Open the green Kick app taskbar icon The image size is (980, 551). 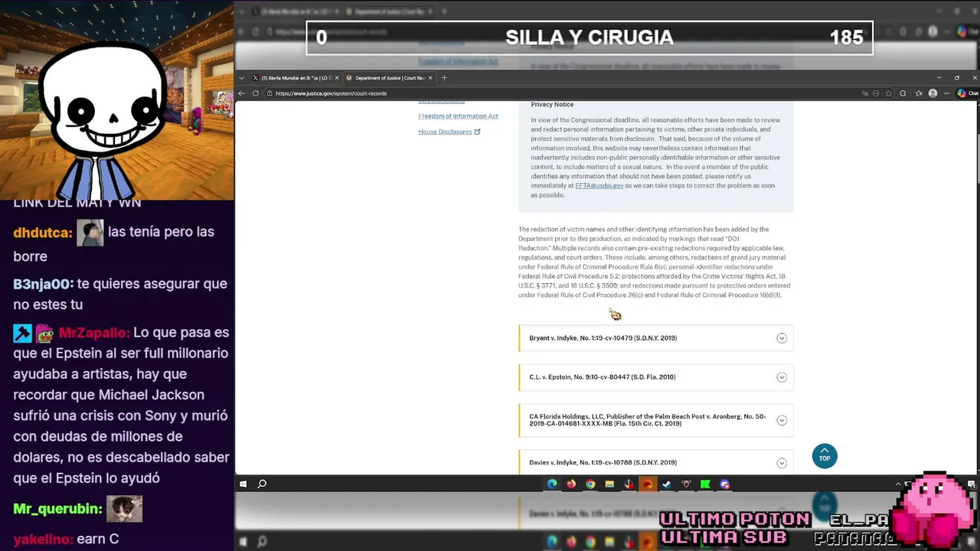[705, 484]
